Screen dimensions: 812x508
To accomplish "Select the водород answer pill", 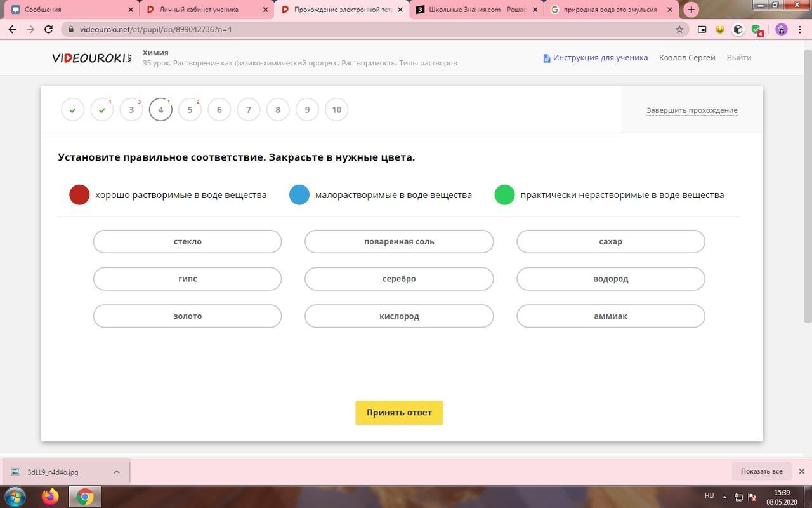I will (x=611, y=279).
